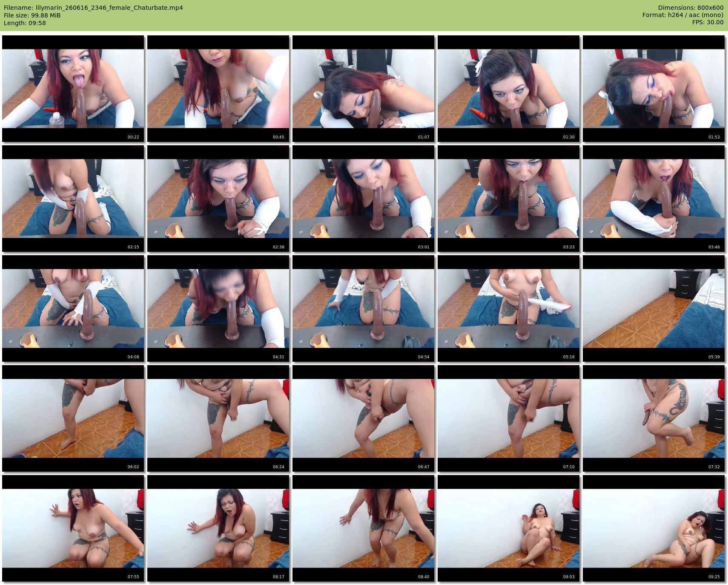Select the frame timestamped 04:08
The height and width of the screenshot is (585, 728).
(x=73, y=308)
